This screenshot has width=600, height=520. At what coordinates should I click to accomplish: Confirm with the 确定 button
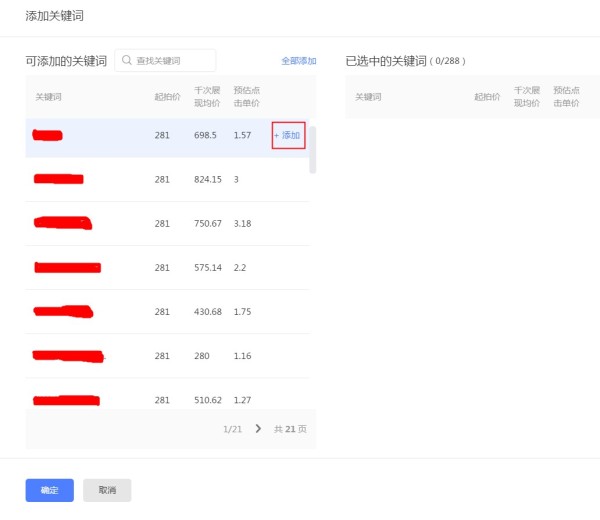49,490
